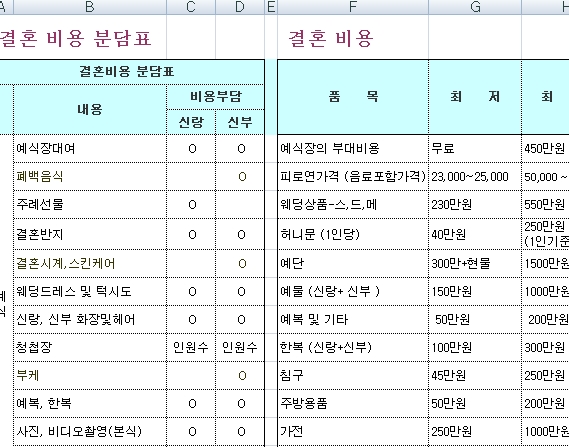The image size is (569, 447).
Task: Click the 100만원 cell in 한복 row
Action: [475, 347]
